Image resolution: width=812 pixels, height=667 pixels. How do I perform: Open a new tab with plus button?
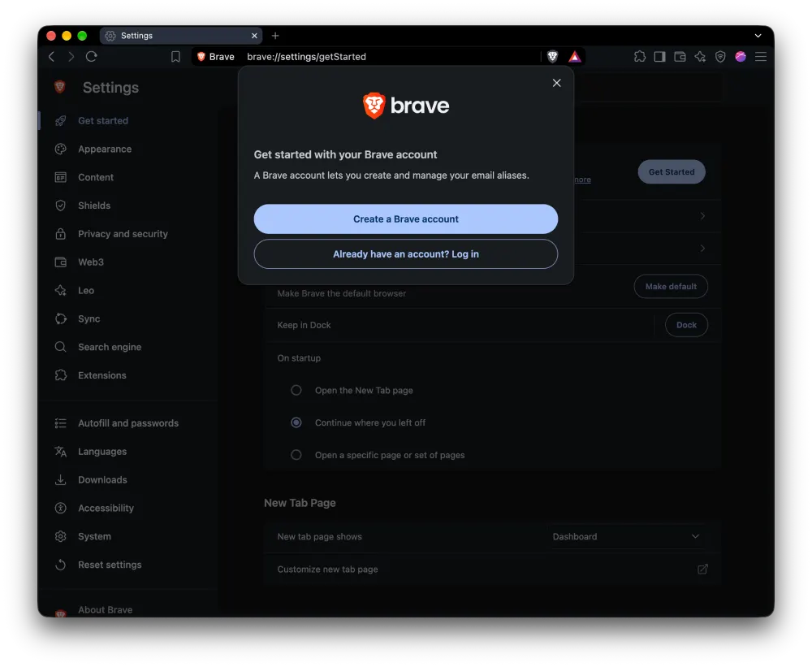tap(275, 36)
